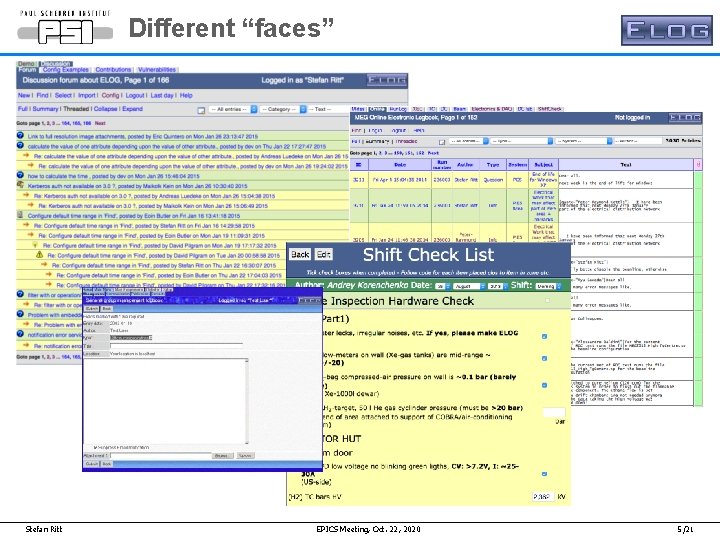The width and height of the screenshot is (720, 540).
Task: Tick the first checkbox in Shift Check List
Action: pos(544,337)
